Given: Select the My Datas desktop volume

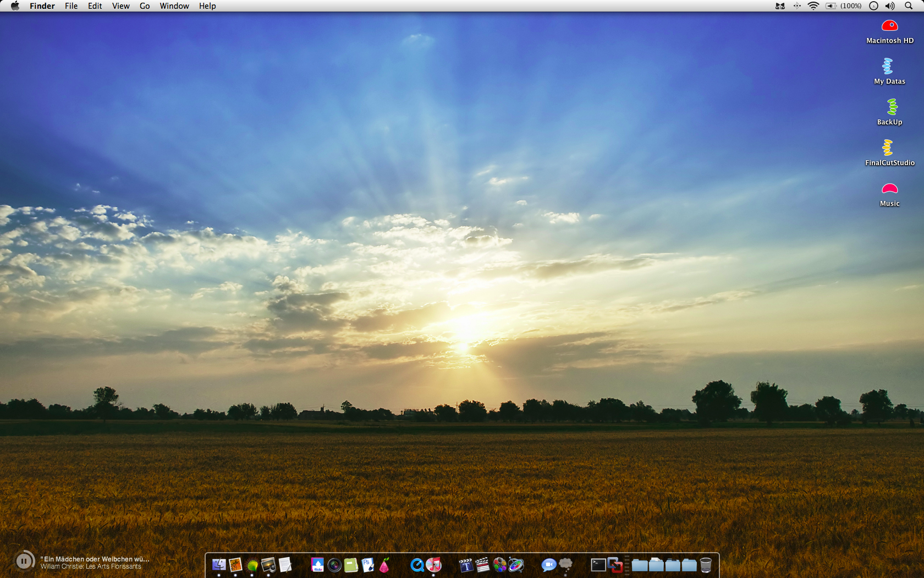Looking at the screenshot, I should [890, 72].
